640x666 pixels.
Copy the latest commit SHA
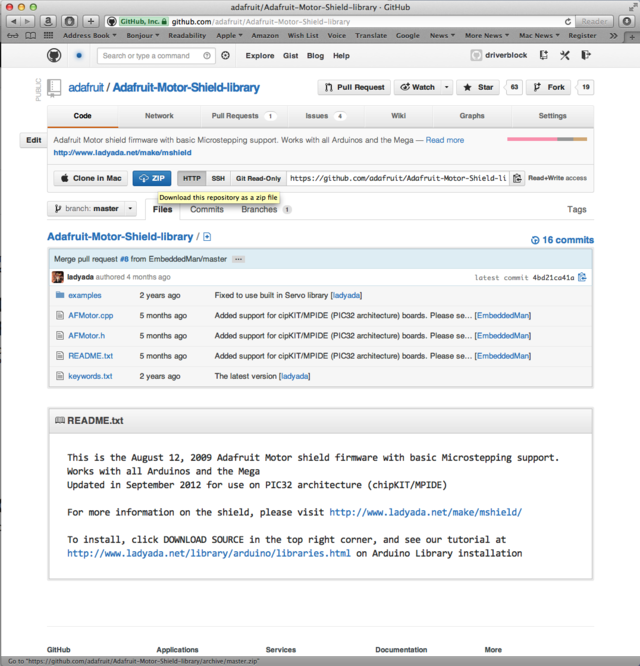[x=582, y=277]
